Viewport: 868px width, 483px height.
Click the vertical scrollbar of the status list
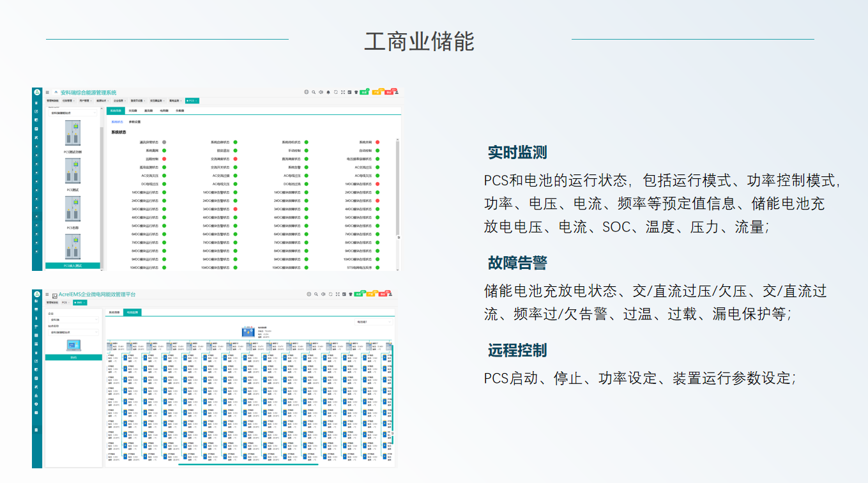pyautogui.click(x=398, y=185)
